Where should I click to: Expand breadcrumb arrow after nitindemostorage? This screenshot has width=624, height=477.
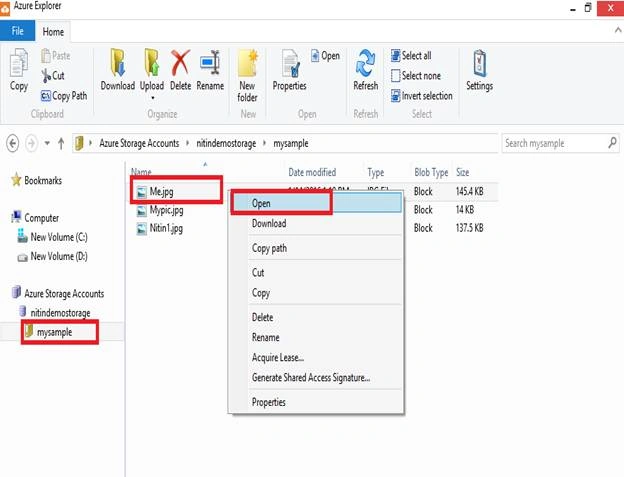point(264,143)
